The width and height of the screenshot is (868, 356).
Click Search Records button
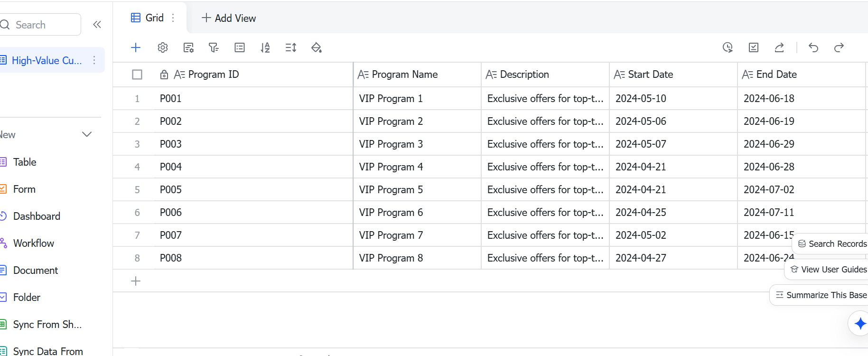[831, 244]
